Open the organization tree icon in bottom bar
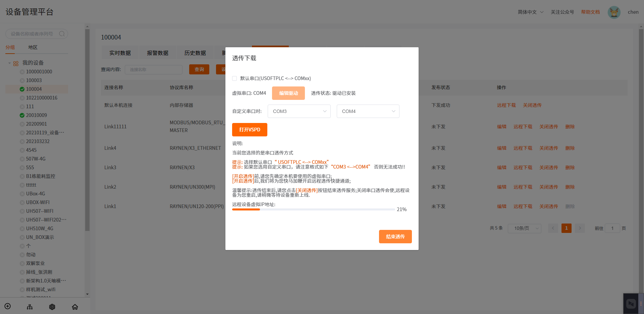Image resolution: width=644 pixels, height=314 pixels. [30, 307]
